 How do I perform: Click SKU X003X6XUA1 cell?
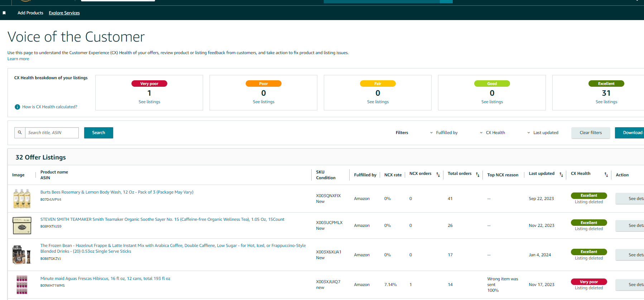(329, 252)
